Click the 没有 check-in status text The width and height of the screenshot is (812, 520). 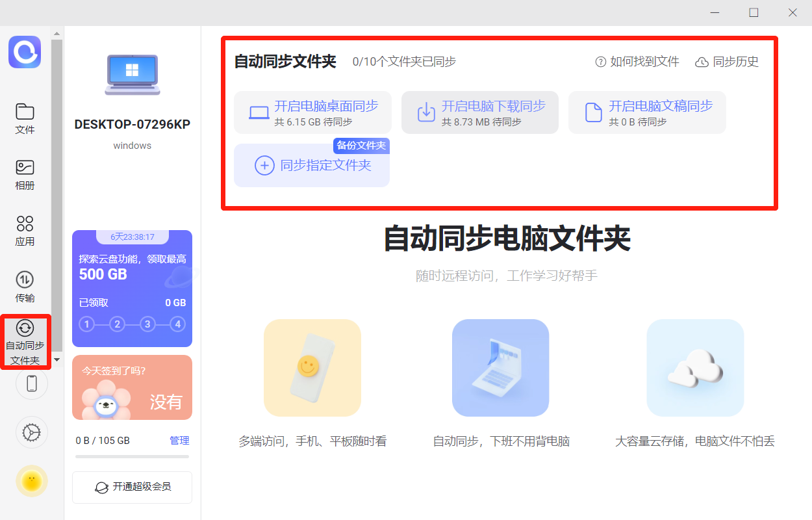[x=166, y=402]
